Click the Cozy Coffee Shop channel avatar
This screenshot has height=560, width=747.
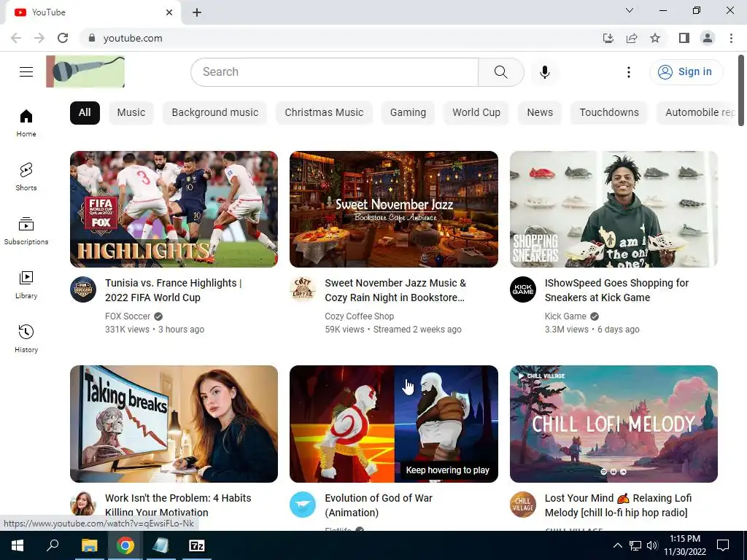click(x=303, y=289)
